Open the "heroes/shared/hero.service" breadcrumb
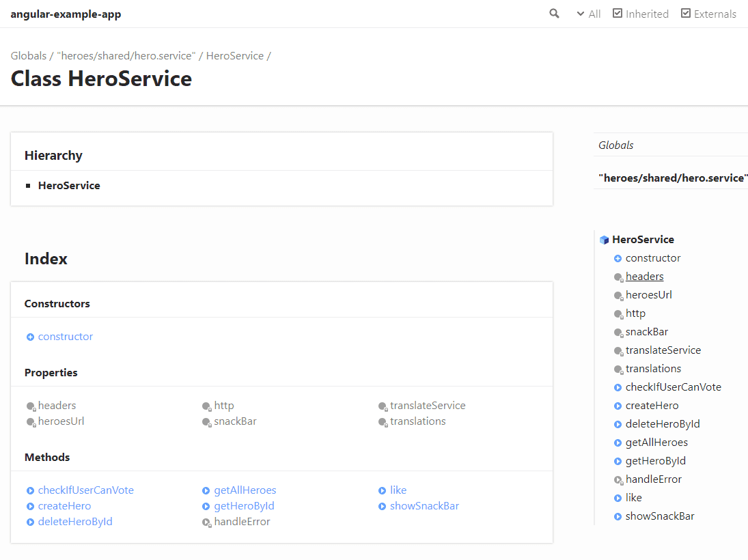 click(x=126, y=56)
